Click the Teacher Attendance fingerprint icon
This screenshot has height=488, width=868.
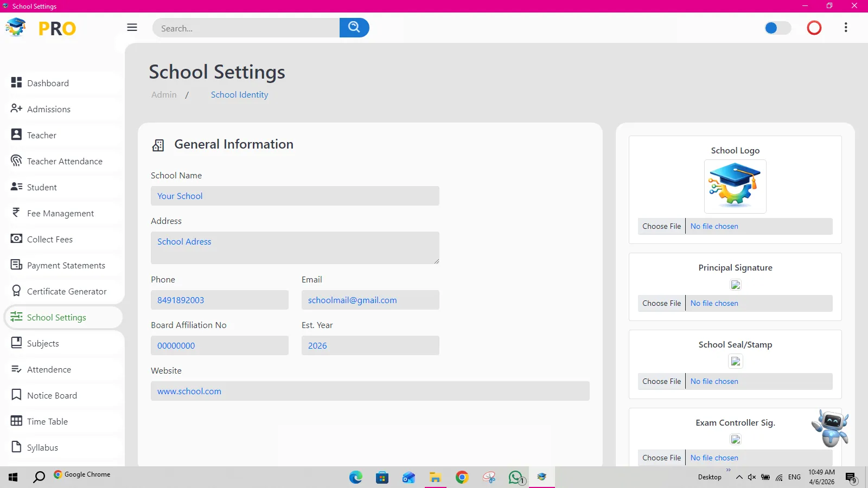16,160
